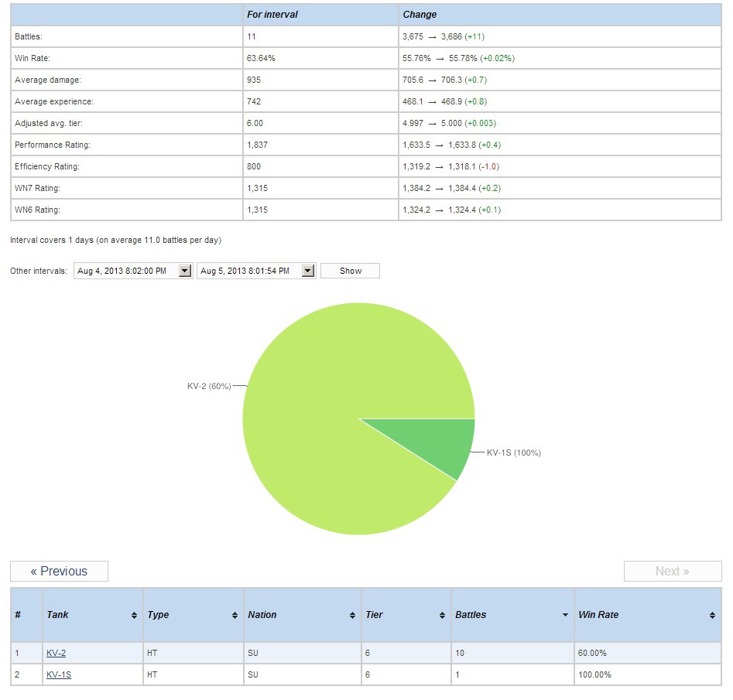Screen dimensions: 733x700
Task: Toggle Battles column sort arrow
Action: (x=565, y=615)
